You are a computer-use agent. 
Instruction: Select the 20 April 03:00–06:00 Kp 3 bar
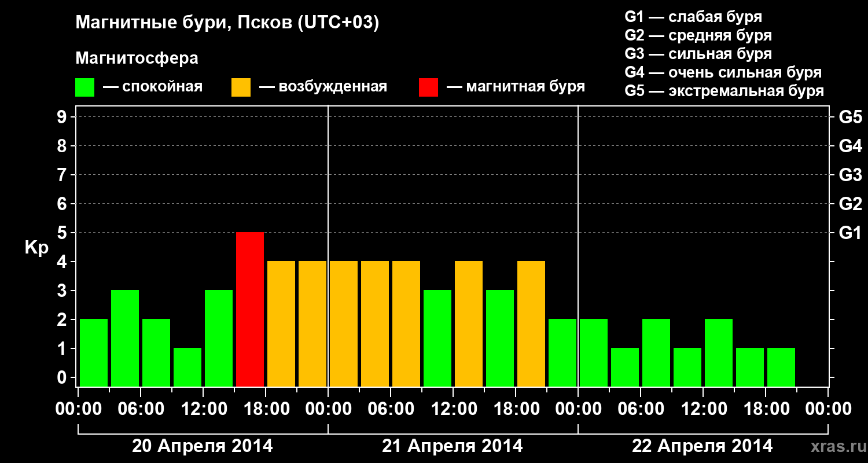[x=125, y=338]
